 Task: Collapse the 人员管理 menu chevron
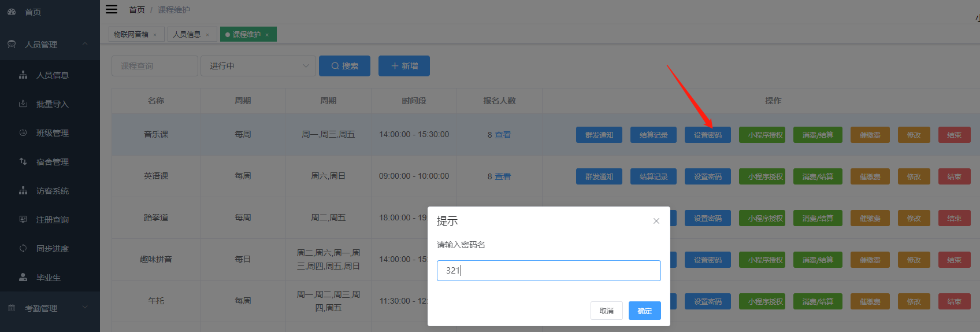[85, 44]
